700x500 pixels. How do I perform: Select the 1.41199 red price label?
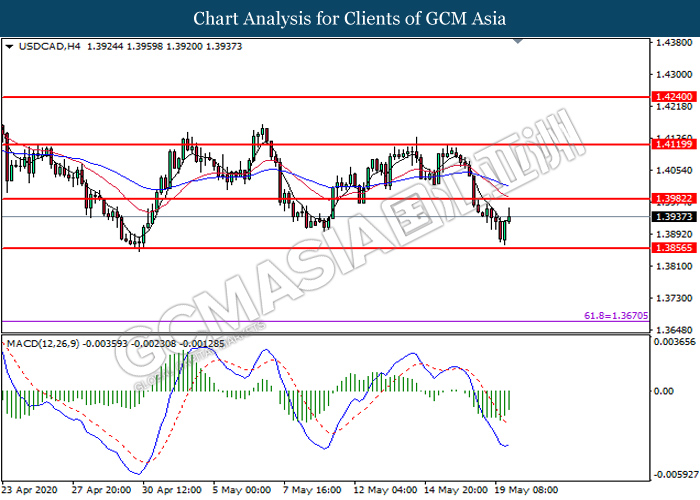(x=674, y=144)
